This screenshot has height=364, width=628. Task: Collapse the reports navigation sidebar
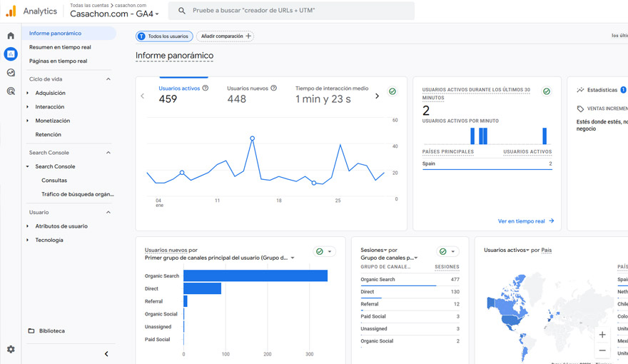pos(106,354)
